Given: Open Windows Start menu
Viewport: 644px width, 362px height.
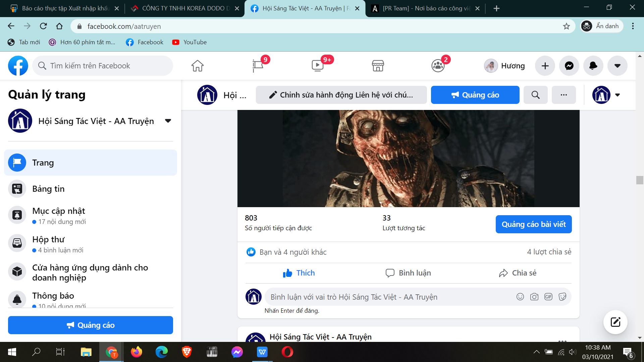Looking at the screenshot, I should click(12, 352).
